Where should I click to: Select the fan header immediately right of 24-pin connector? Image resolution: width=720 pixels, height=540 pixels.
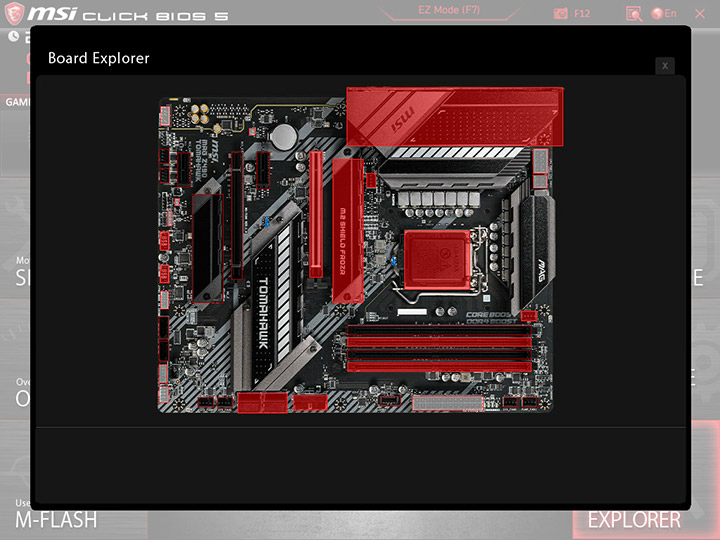(511, 403)
